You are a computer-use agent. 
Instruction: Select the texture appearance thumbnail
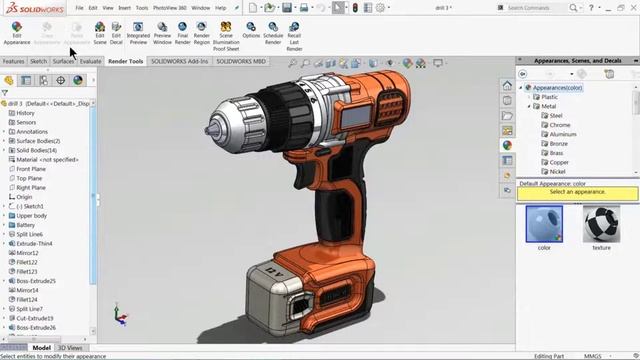(601, 224)
